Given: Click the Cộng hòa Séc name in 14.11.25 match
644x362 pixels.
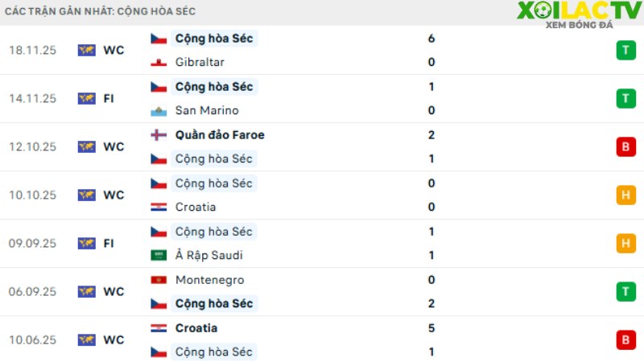Looking at the screenshot, I should [214, 87].
